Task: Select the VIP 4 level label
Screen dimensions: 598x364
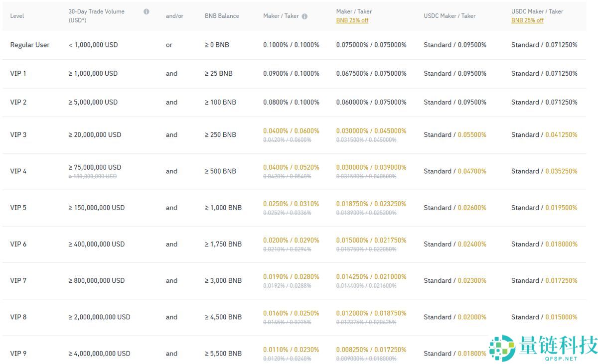Action: point(18,171)
